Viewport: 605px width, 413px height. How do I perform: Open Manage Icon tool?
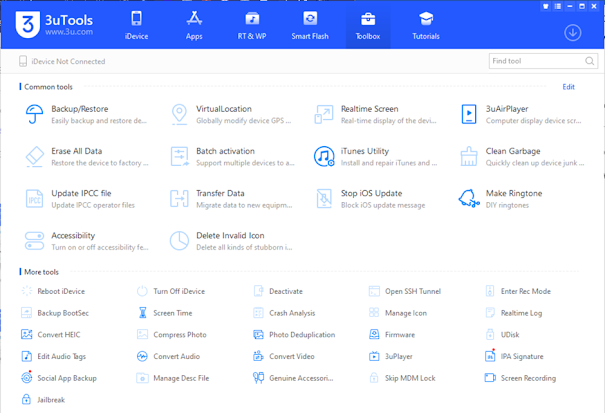[398, 313]
